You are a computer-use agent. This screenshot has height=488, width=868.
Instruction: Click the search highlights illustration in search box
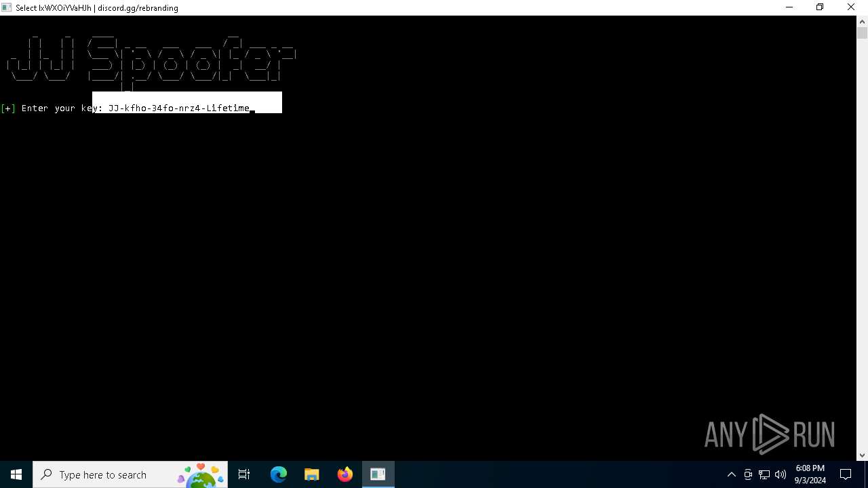tap(201, 475)
